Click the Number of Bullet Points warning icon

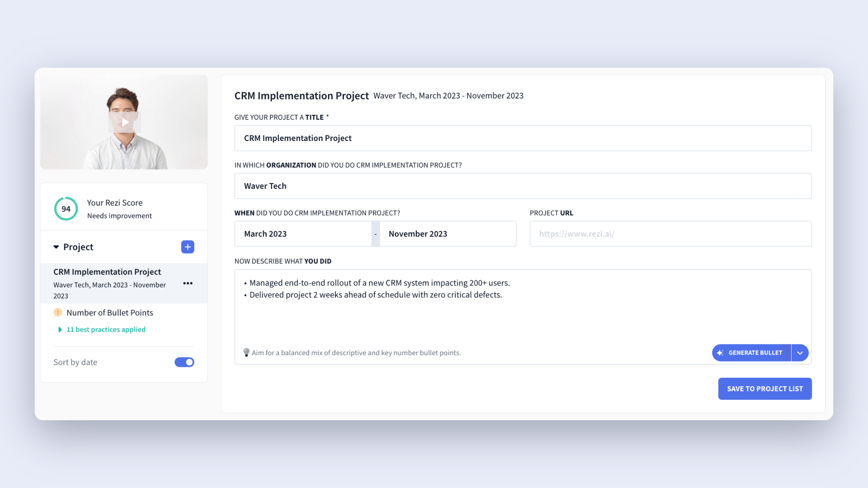pyautogui.click(x=58, y=312)
